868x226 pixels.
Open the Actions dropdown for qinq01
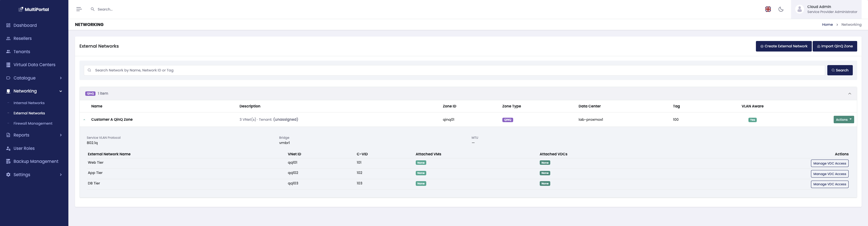point(843,119)
